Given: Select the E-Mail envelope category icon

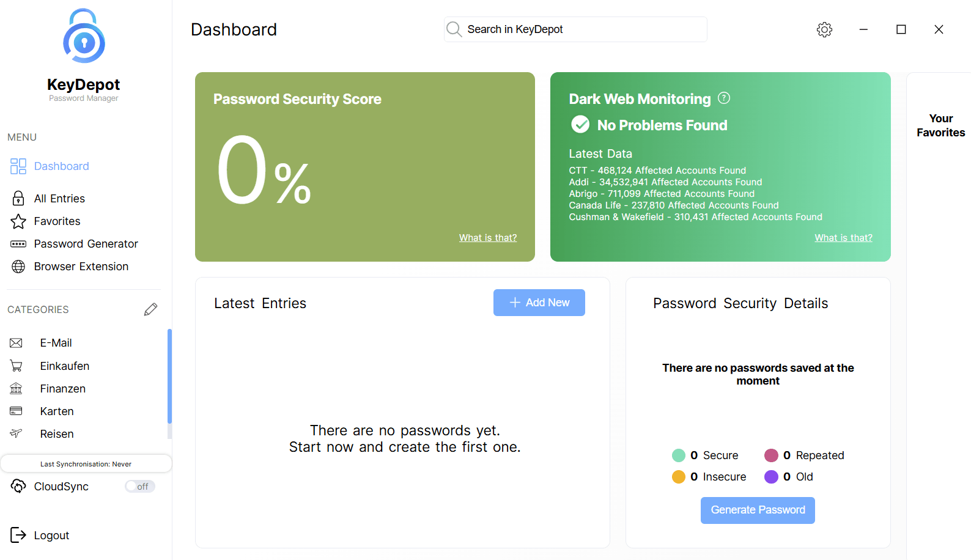Looking at the screenshot, I should click(x=17, y=343).
